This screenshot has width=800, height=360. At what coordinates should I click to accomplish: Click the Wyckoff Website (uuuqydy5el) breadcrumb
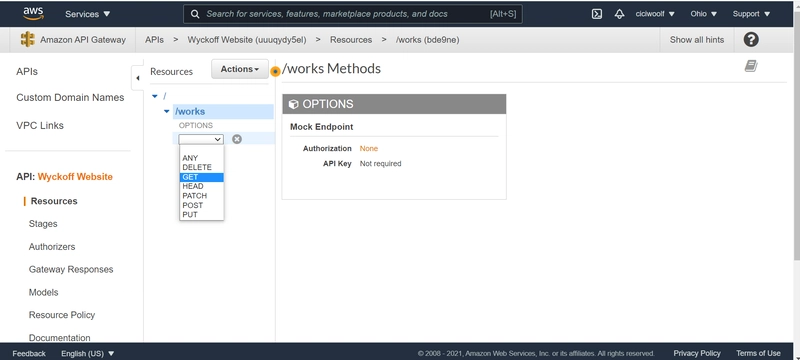coord(247,39)
